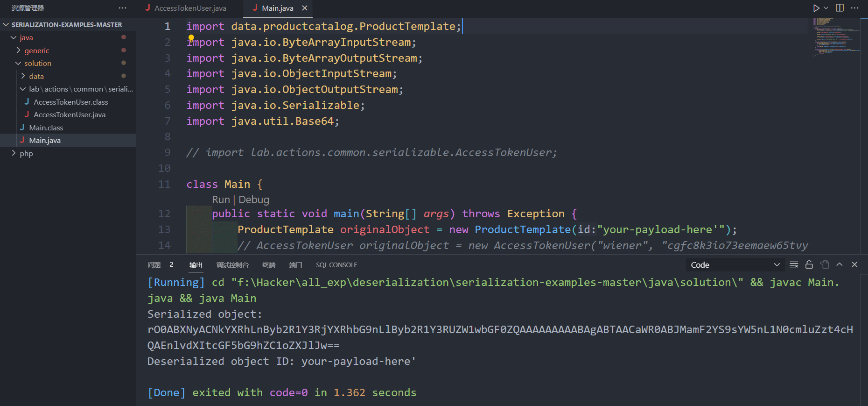
Task: Click 'ProductTemplate originalObject' code on line 13
Action: pos(333,229)
